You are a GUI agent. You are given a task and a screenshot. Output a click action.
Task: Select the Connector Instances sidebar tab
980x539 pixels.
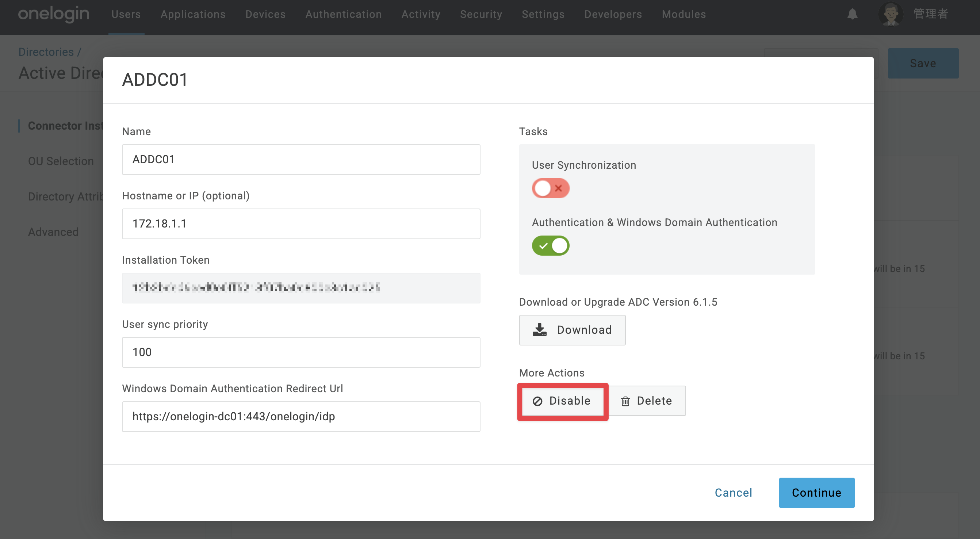pos(65,126)
